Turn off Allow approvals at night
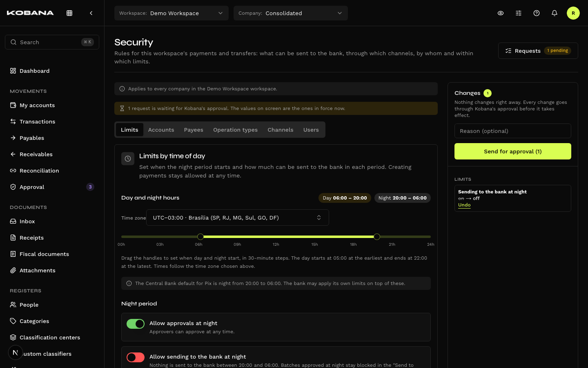This screenshot has width=588, height=368. point(136,324)
